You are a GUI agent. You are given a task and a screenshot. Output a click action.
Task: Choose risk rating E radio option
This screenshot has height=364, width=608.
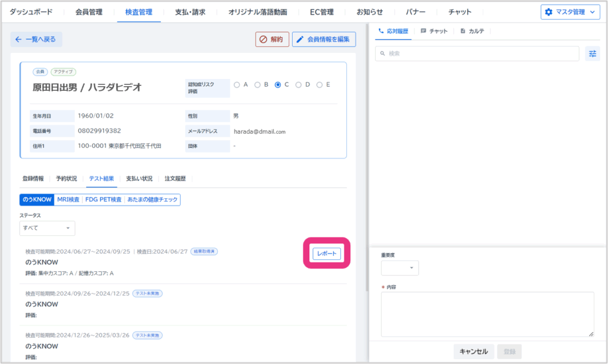[x=319, y=85]
